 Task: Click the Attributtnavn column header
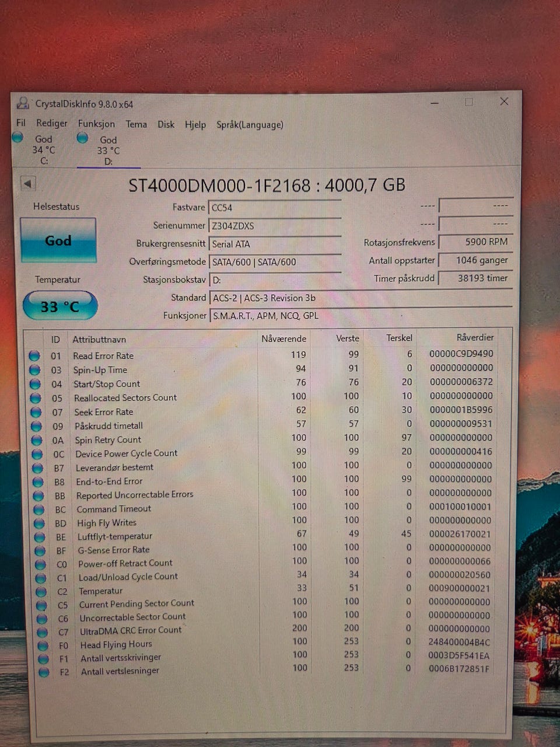click(99, 339)
